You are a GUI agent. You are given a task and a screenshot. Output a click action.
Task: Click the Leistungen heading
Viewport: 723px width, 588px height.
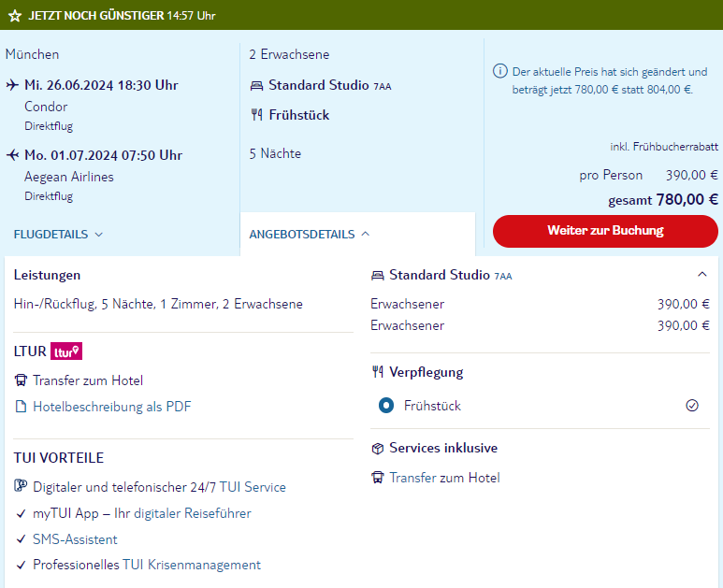47,275
